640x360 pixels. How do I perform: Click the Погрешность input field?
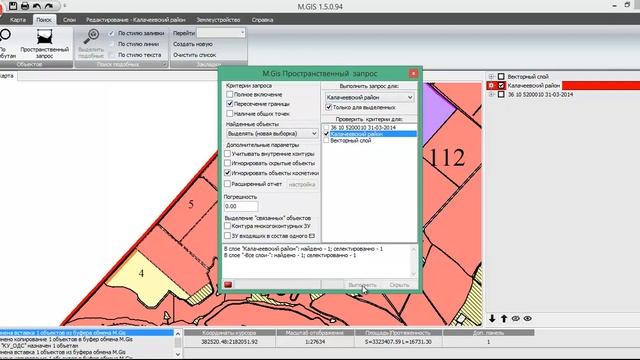pyautogui.click(x=241, y=206)
